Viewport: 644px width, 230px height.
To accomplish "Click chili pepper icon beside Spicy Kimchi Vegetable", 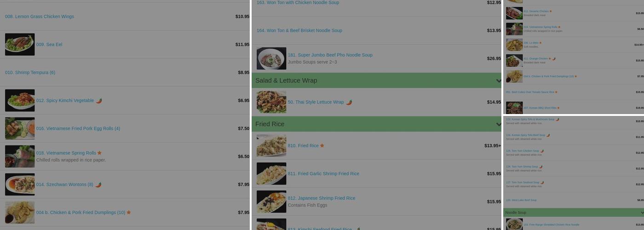I will (99, 101).
